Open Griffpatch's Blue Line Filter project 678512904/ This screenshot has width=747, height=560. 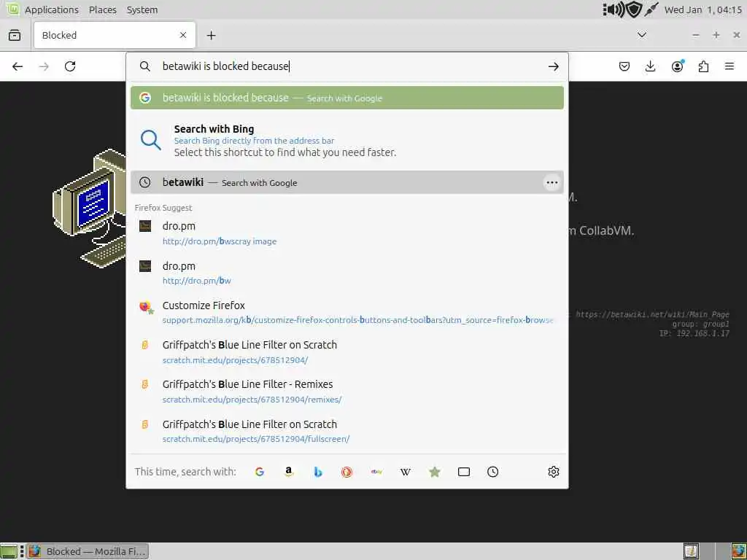click(x=347, y=352)
